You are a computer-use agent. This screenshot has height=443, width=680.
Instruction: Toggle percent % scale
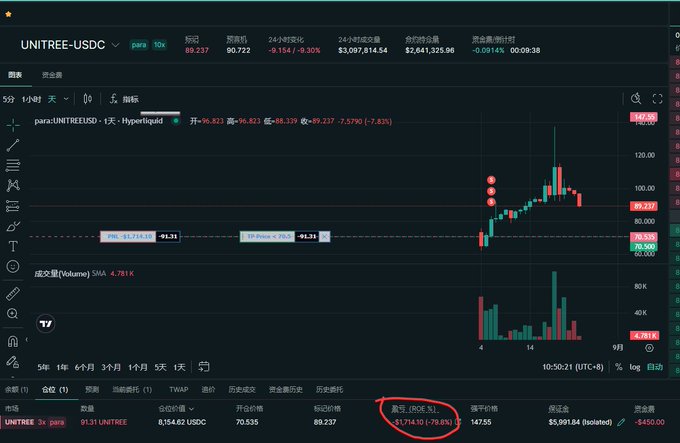click(x=619, y=367)
